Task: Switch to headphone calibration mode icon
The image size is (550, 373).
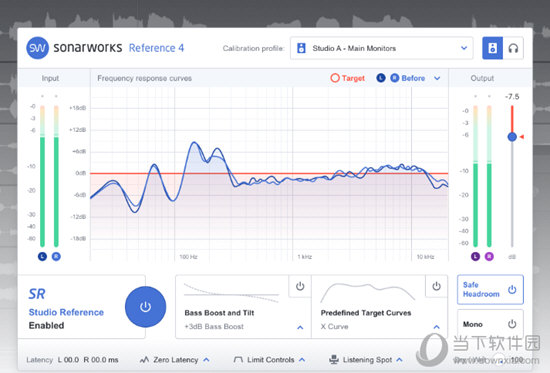Action: pos(513,48)
